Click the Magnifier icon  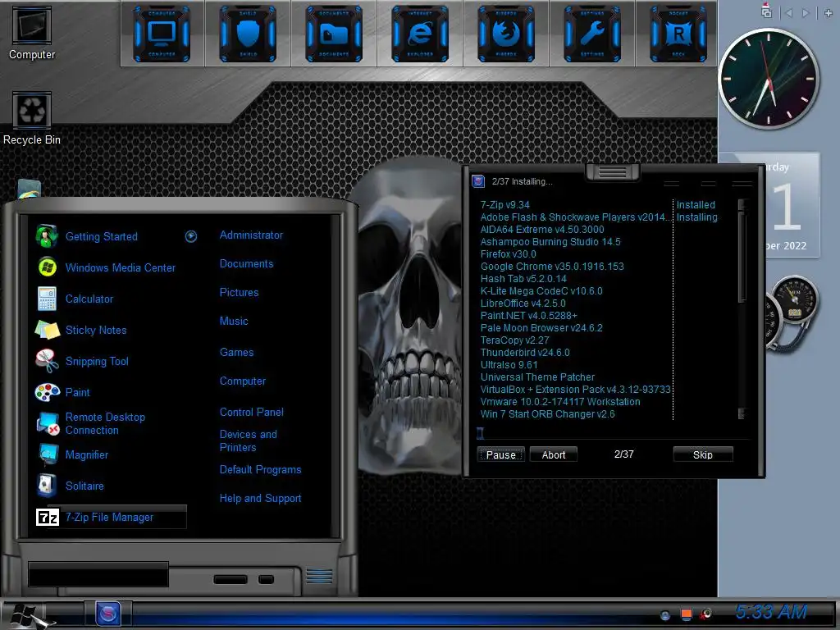[x=48, y=454]
